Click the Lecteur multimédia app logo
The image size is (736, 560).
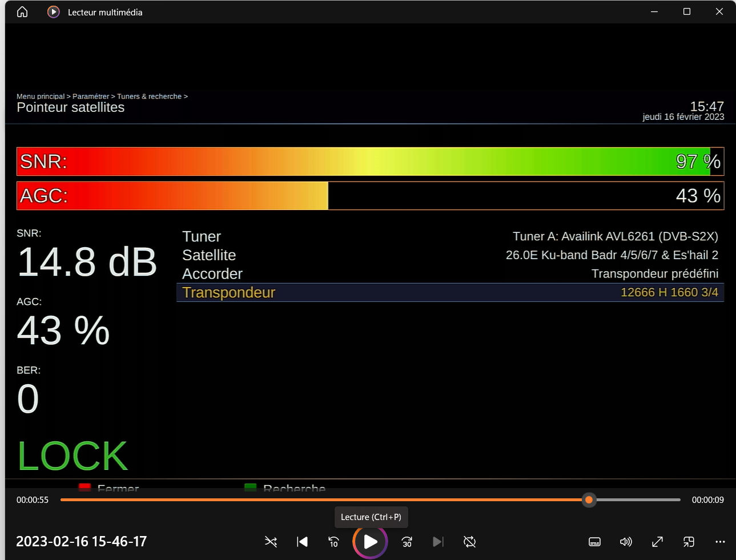click(53, 12)
